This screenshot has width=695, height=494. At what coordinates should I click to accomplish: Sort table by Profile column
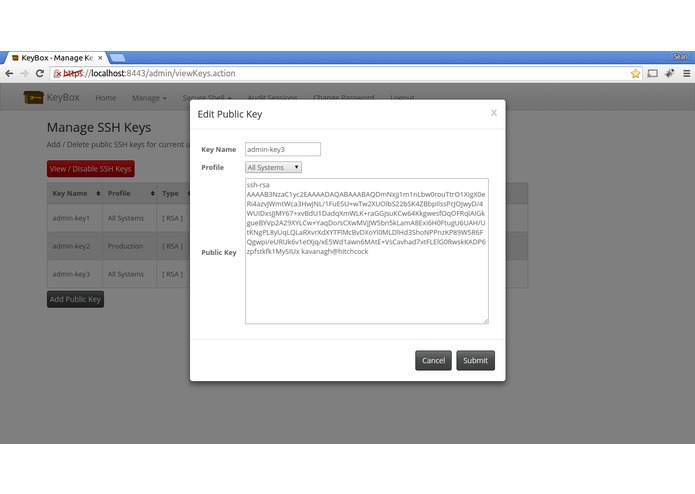pos(129,193)
